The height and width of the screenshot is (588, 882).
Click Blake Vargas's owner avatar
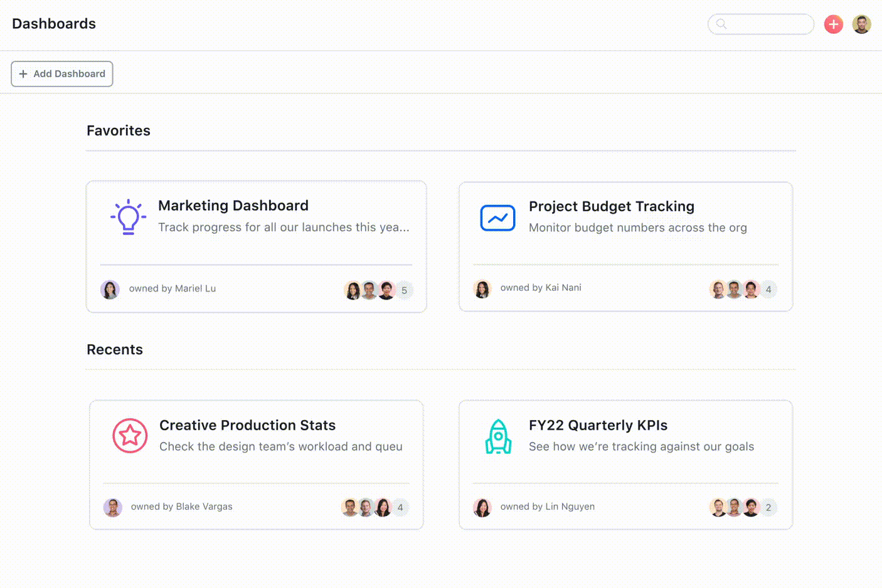(112, 507)
